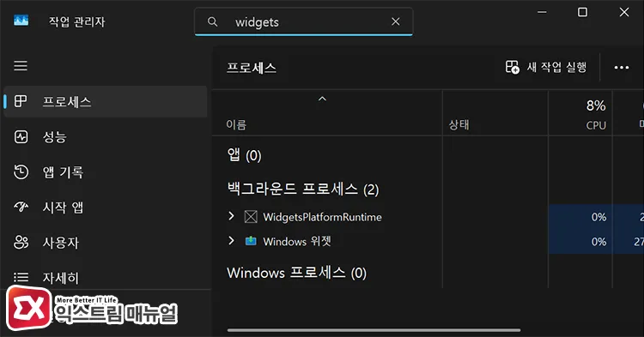Open the more options ellipsis menu

click(x=622, y=68)
